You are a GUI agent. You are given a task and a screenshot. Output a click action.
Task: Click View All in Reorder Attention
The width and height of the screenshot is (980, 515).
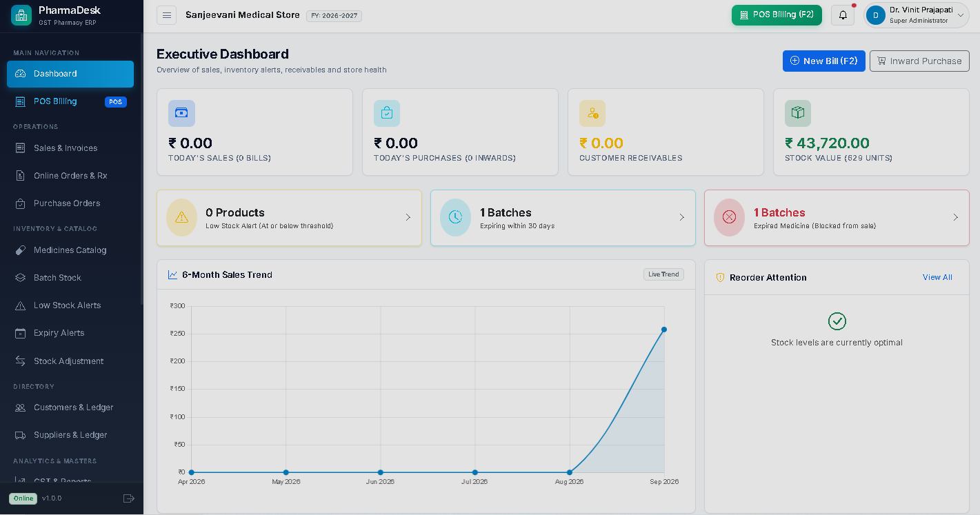937,277
